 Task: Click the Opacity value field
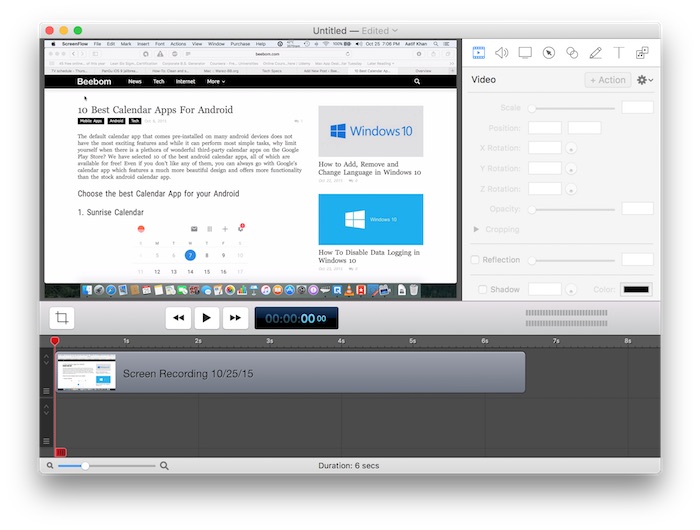tap(638, 209)
